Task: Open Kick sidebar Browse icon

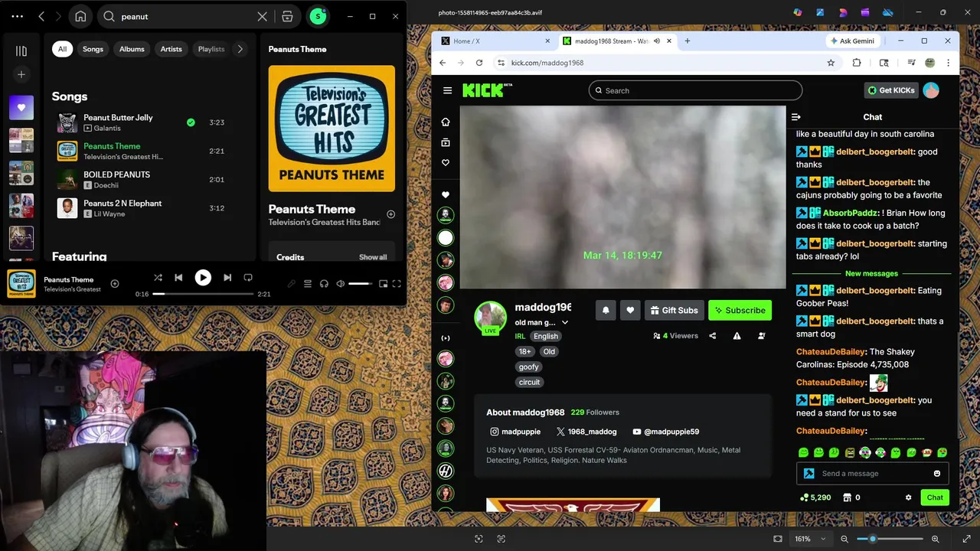Action: click(446, 142)
